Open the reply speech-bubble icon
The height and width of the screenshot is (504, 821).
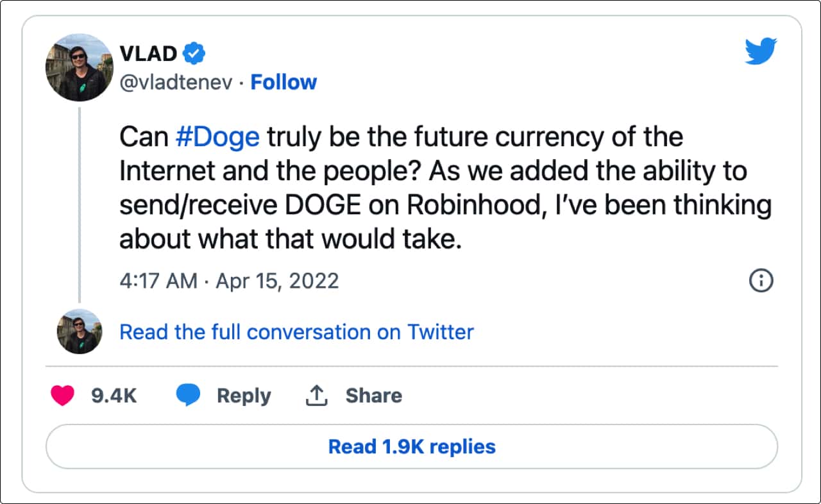click(x=189, y=395)
